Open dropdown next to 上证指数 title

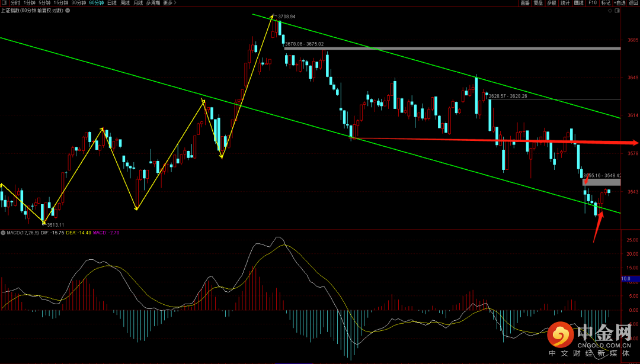pyautogui.click(x=68, y=11)
